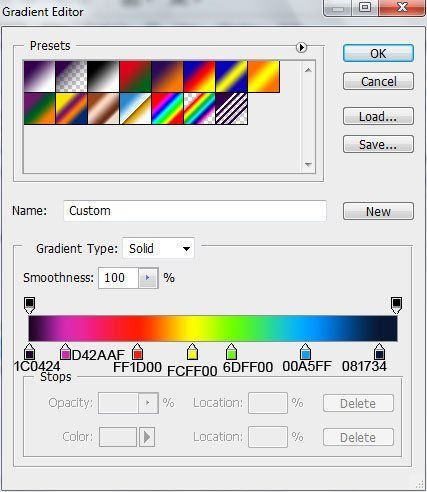Click the Name field containing Custom
Screen dimensions: 427x492
tap(195, 211)
